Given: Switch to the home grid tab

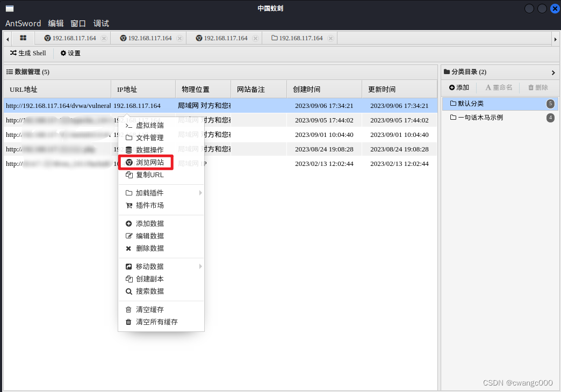Looking at the screenshot, I should 23,38.
